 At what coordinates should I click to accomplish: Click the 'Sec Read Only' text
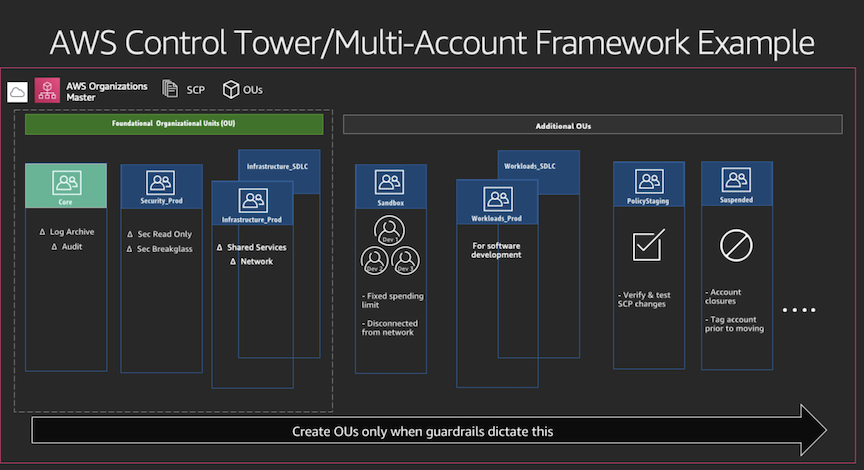[165, 234]
